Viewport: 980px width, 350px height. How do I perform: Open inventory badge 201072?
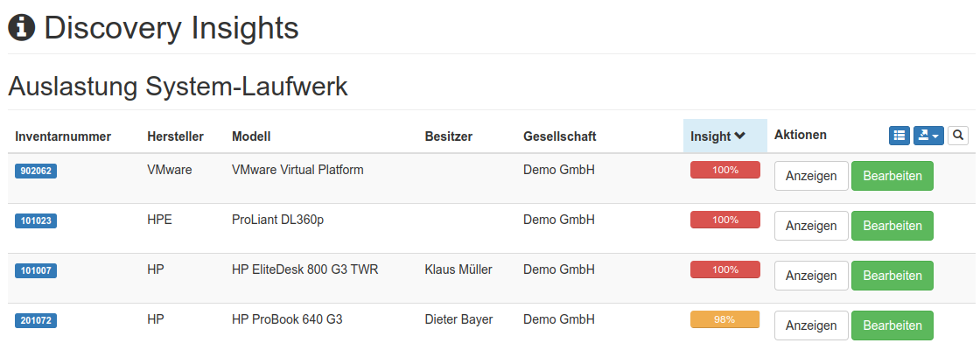36,321
